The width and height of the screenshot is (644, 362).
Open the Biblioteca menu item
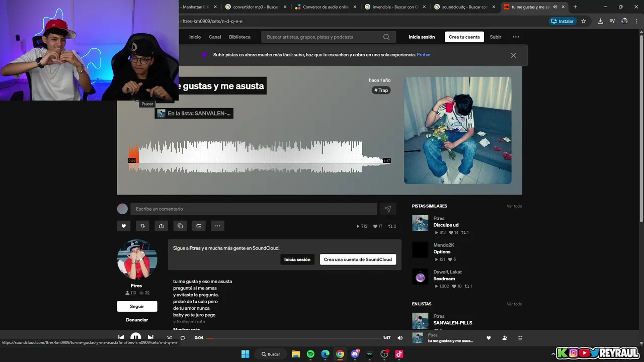(x=239, y=37)
